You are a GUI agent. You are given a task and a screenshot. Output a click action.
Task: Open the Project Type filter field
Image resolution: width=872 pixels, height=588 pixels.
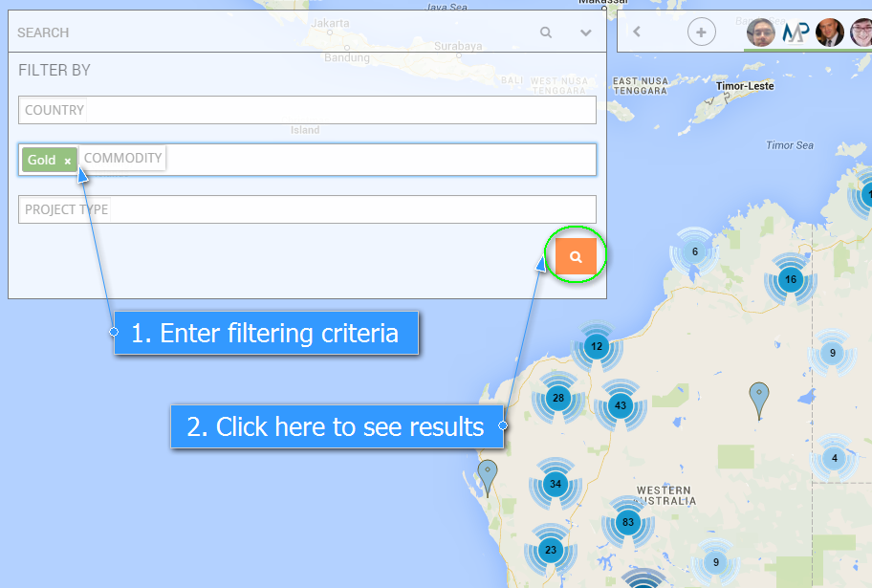[307, 209]
